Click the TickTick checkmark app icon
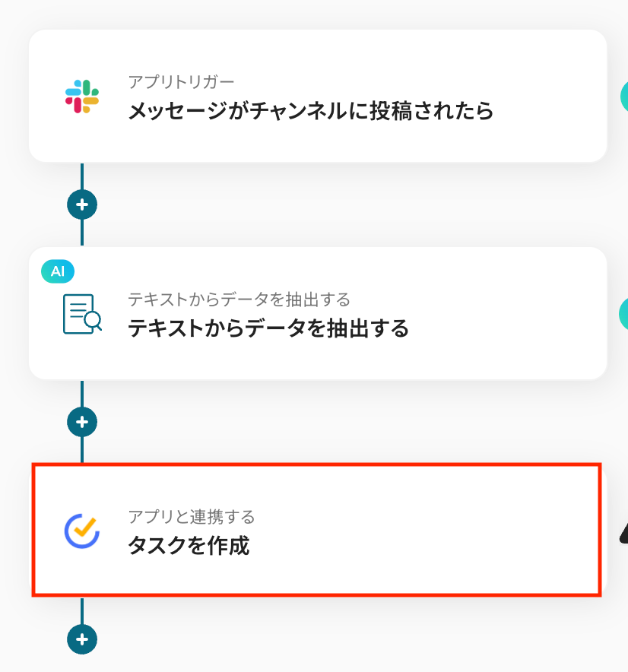Viewport: 628px width, 672px height. click(82, 531)
